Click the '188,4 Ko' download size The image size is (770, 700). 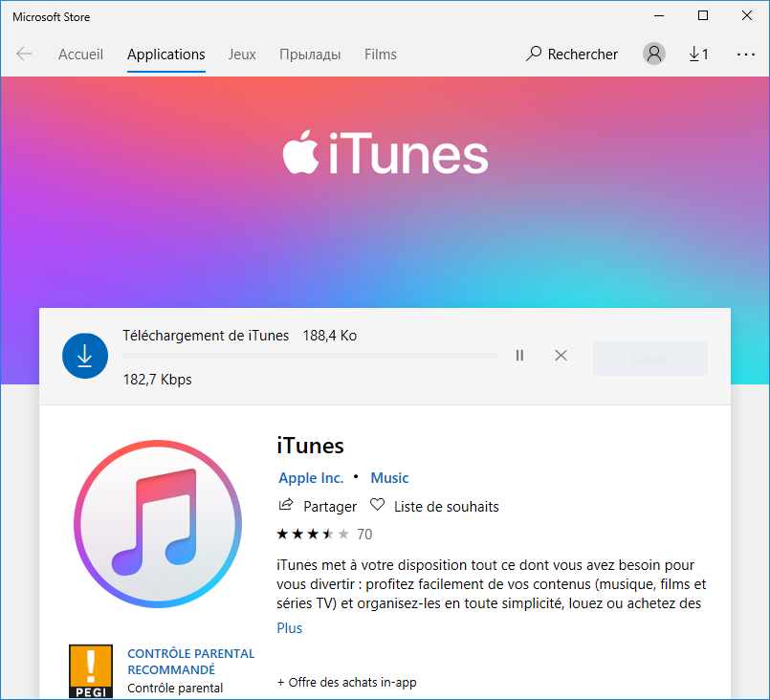click(329, 336)
